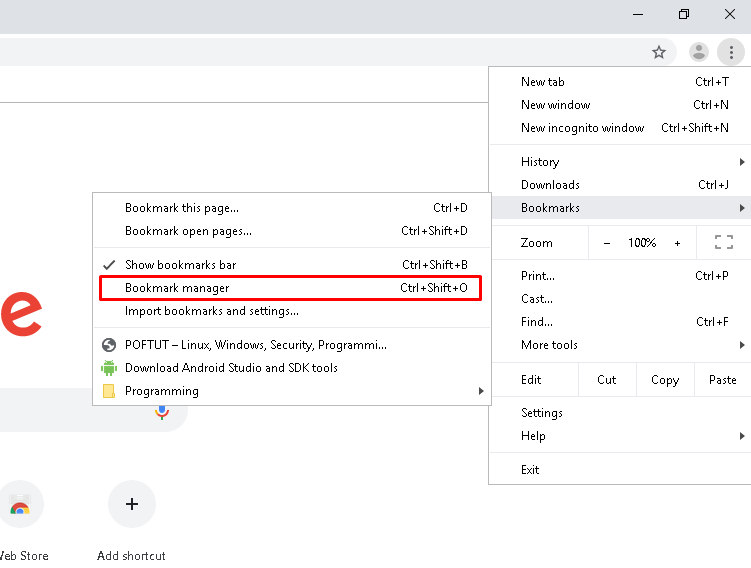
Task: Open the POFTUT bookmark with globe icon
Action: point(292,345)
